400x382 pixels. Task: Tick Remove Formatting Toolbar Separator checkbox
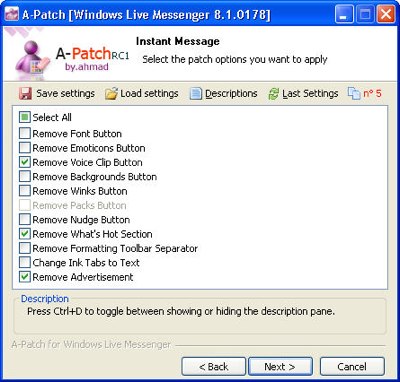click(x=25, y=248)
